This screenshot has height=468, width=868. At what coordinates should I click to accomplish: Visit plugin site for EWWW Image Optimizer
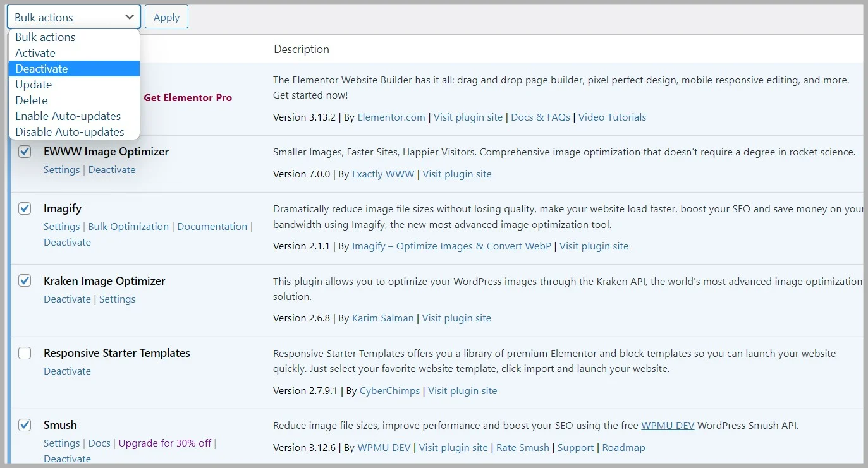click(457, 174)
